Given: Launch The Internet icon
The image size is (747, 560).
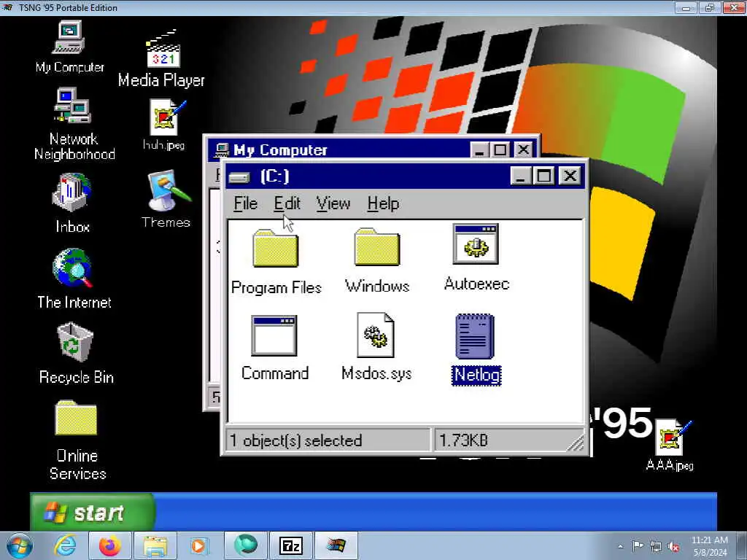Looking at the screenshot, I should click(74, 279).
